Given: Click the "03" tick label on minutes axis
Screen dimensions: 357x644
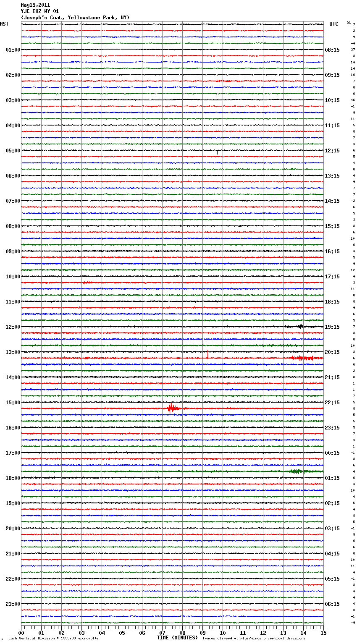Looking at the screenshot, I should pyautogui.click(x=81, y=633).
